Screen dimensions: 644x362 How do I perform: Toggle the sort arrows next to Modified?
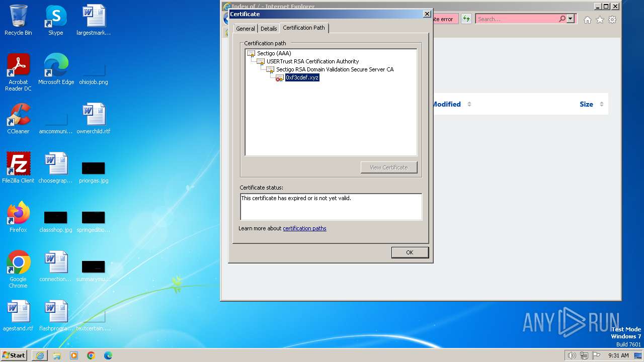coord(469,104)
